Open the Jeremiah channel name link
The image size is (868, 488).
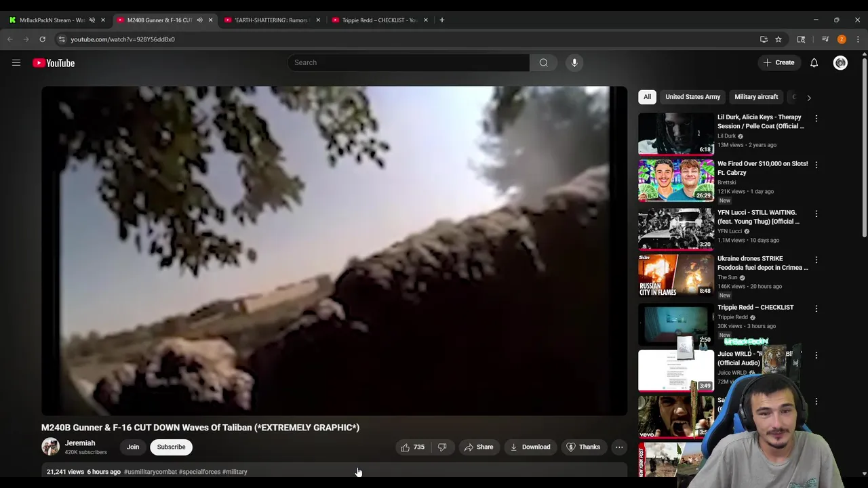click(x=80, y=443)
